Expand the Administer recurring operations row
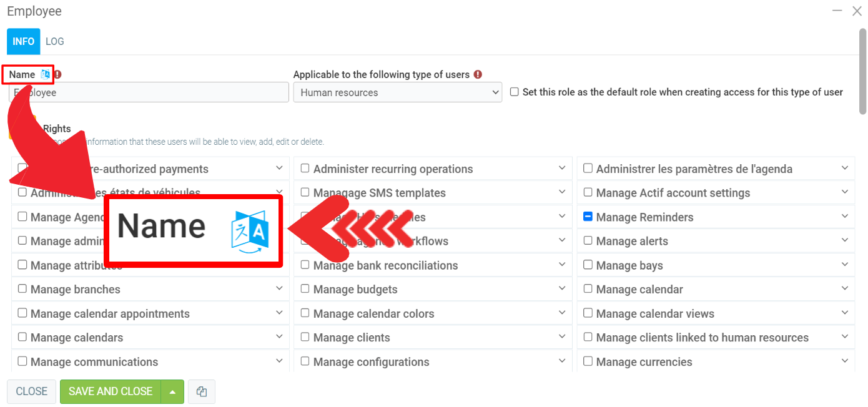868x407 pixels. (x=562, y=168)
